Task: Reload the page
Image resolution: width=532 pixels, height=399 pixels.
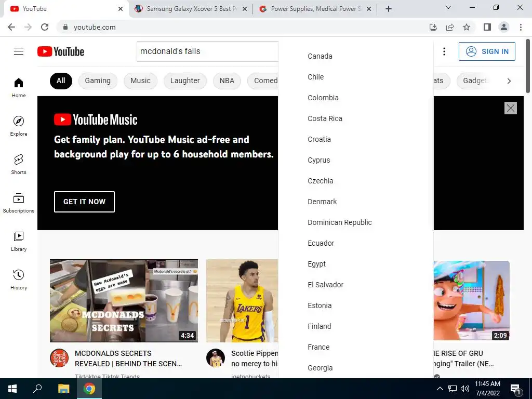Action: pyautogui.click(x=45, y=27)
